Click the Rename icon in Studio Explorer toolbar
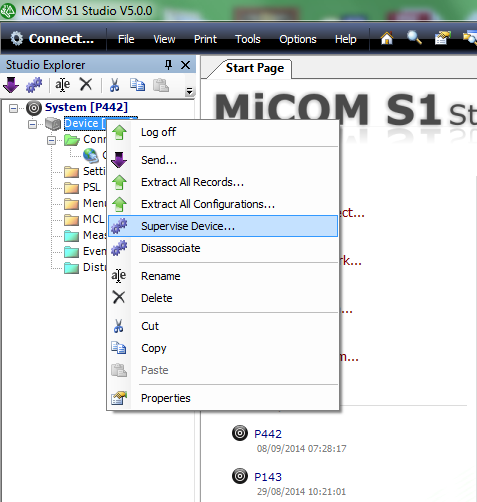The width and height of the screenshot is (477, 502). click(62, 85)
